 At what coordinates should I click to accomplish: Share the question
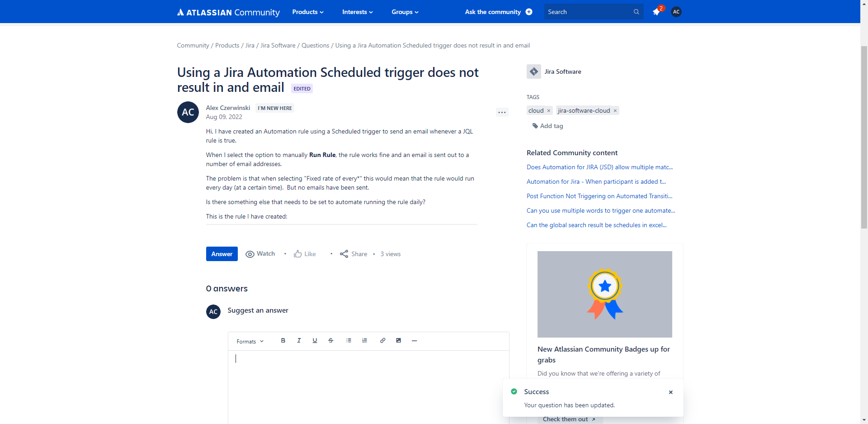[x=354, y=254]
